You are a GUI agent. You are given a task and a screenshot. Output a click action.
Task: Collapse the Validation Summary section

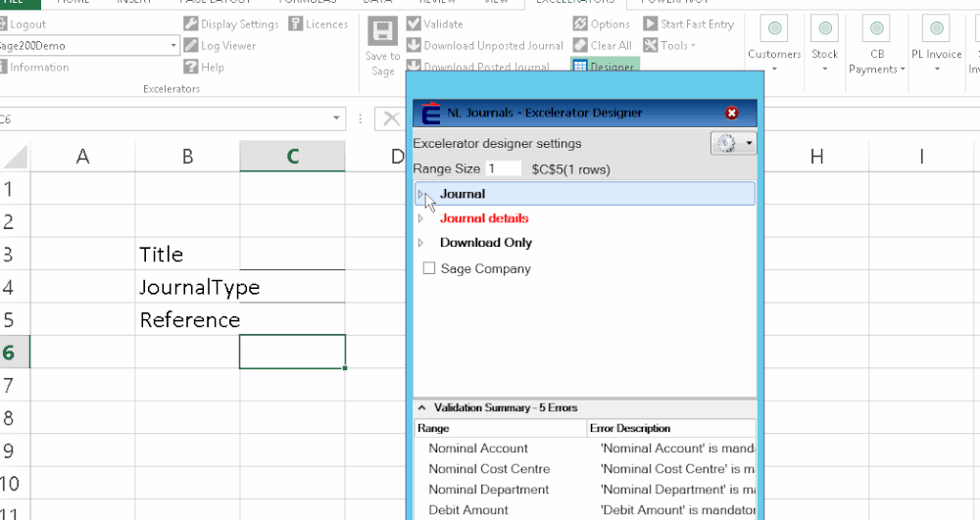(421, 407)
